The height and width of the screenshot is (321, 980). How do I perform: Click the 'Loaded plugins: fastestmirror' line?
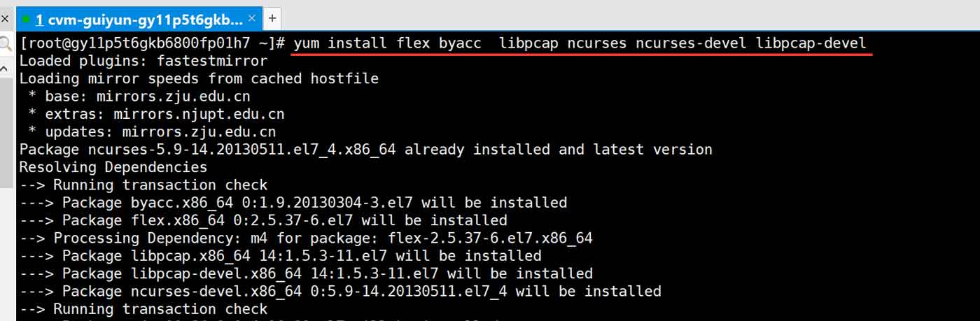[143, 62]
